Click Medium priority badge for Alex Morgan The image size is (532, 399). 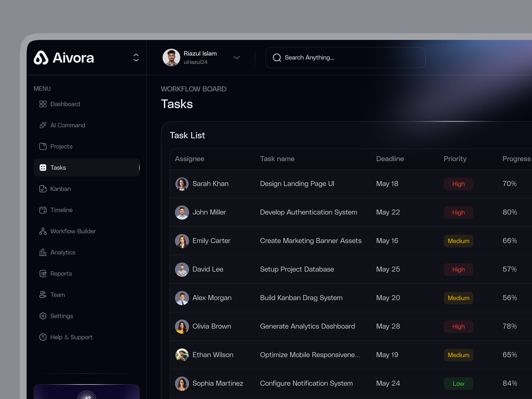(x=458, y=298)
